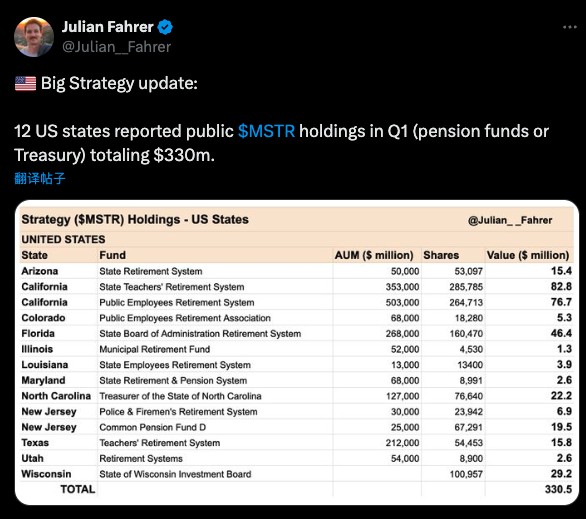This screenshot has height=519, width=586.
Task: Open the $MSTR cashtag link
Action: click(x=266, y=131)
